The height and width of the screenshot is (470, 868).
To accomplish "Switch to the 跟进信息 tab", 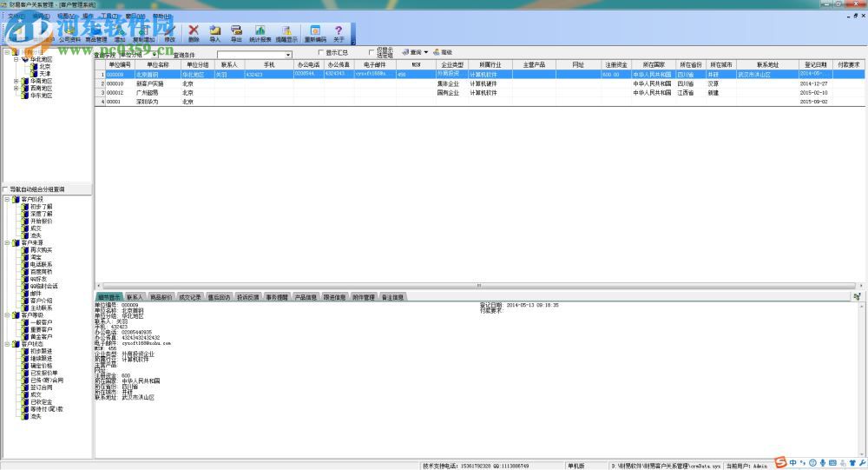I will [334, 298].
